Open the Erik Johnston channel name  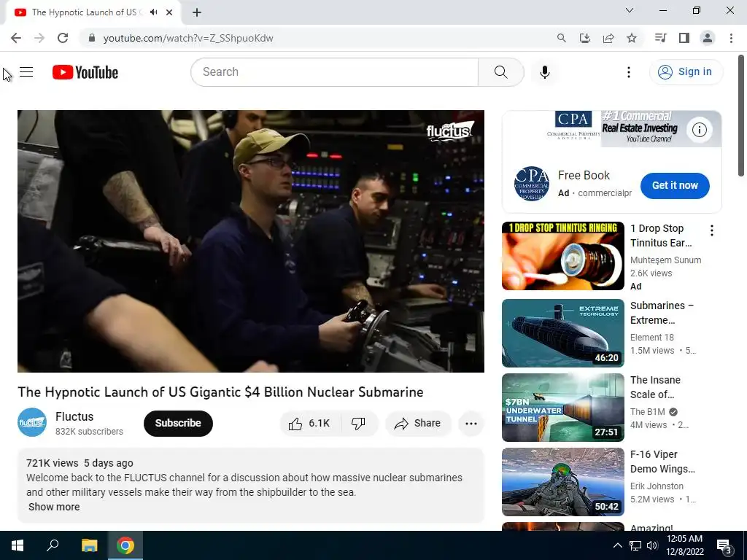point(657,486)
